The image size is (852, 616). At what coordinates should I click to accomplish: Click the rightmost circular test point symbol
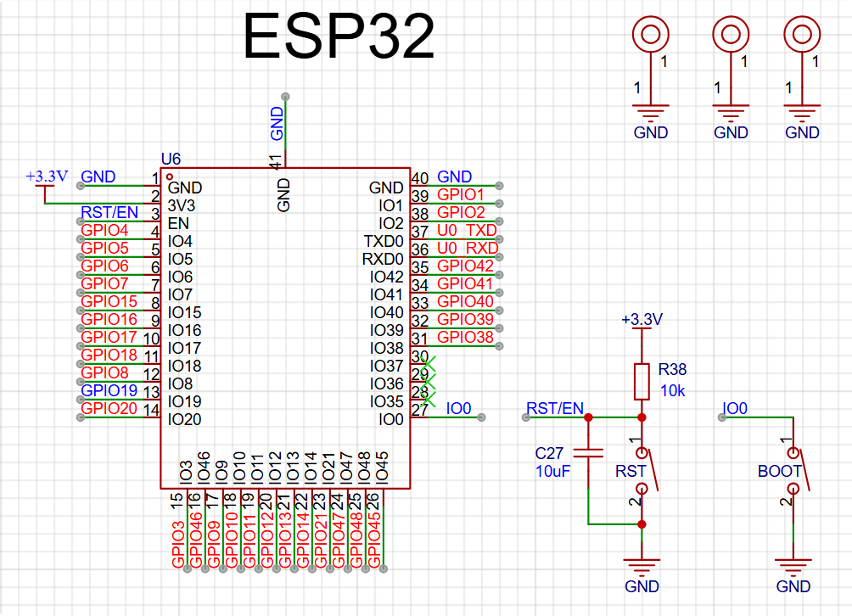802,34
